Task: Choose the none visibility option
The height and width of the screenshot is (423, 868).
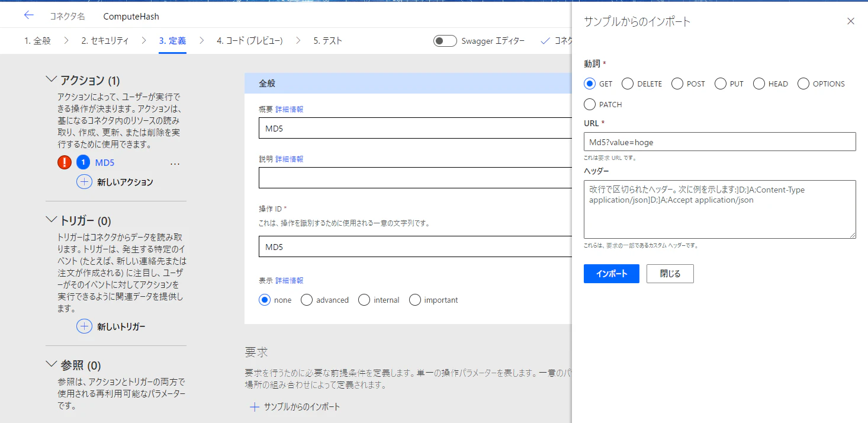Action: click(x=265, y=300)
